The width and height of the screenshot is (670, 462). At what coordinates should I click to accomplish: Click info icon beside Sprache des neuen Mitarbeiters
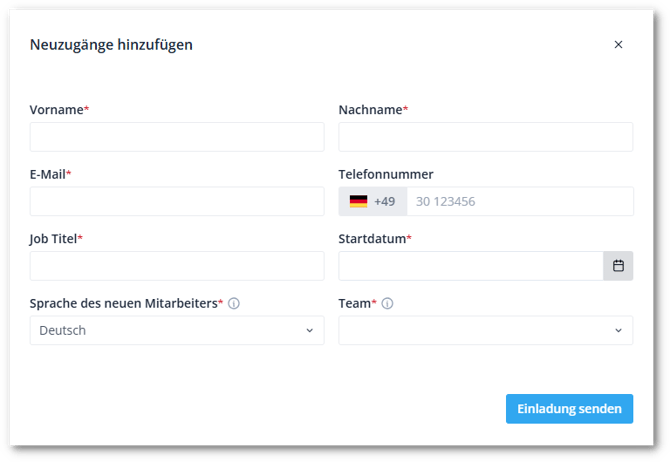234,304
